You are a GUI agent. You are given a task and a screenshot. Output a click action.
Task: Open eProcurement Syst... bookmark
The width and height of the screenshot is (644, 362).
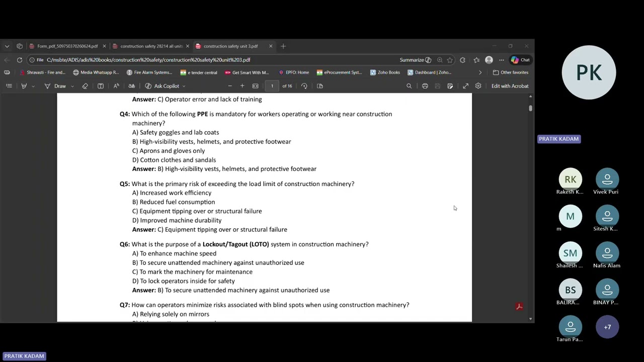click(339, 72)
